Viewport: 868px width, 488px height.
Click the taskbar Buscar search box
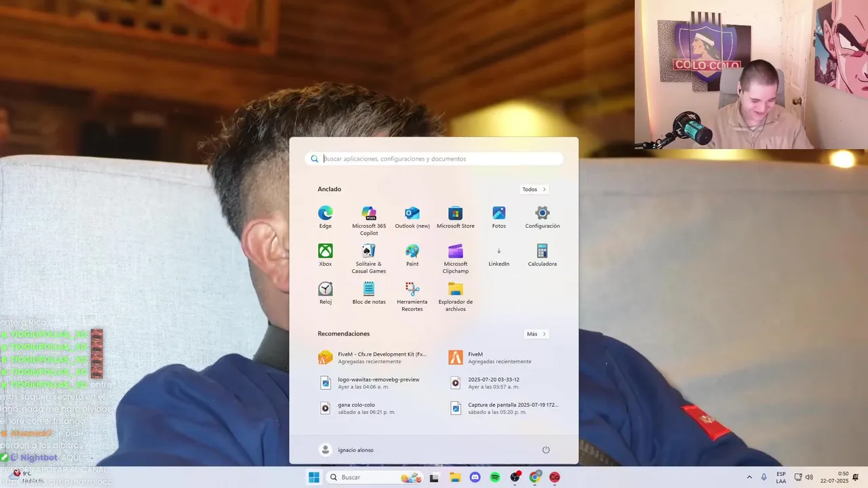click(x=375, y=477)
